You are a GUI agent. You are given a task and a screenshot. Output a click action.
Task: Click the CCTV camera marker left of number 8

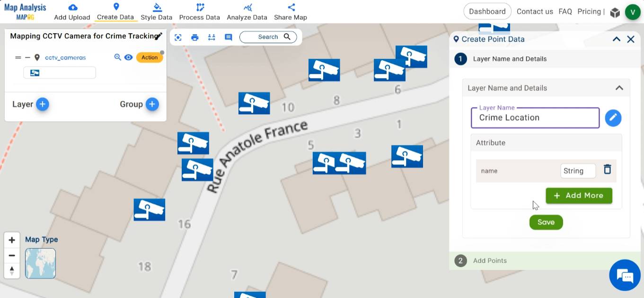click(x=324, y=70)
